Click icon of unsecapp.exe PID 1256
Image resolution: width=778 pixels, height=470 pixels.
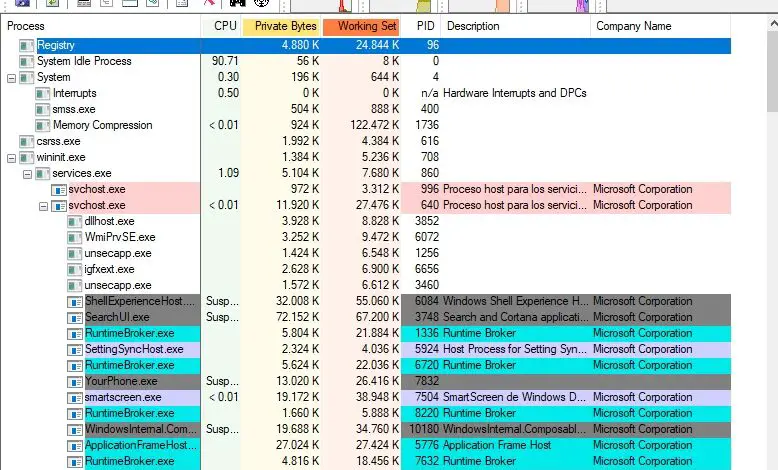tap(74, 254)
